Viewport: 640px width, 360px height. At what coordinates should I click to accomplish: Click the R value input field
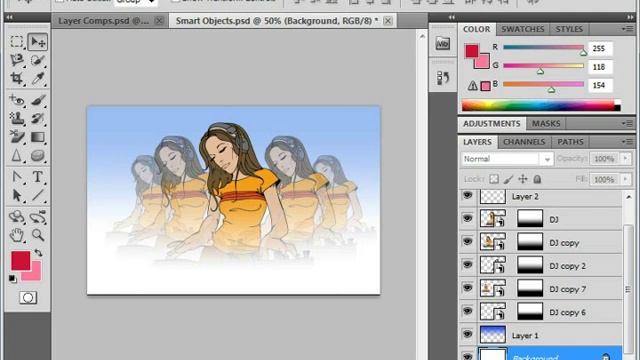[x=600, y=48]
